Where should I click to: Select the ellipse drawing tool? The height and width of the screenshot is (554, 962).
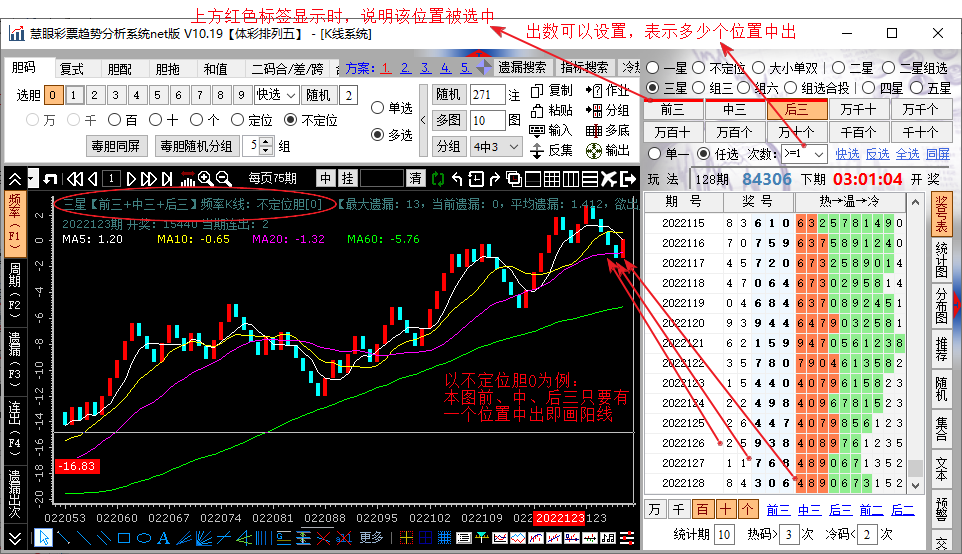145,538
